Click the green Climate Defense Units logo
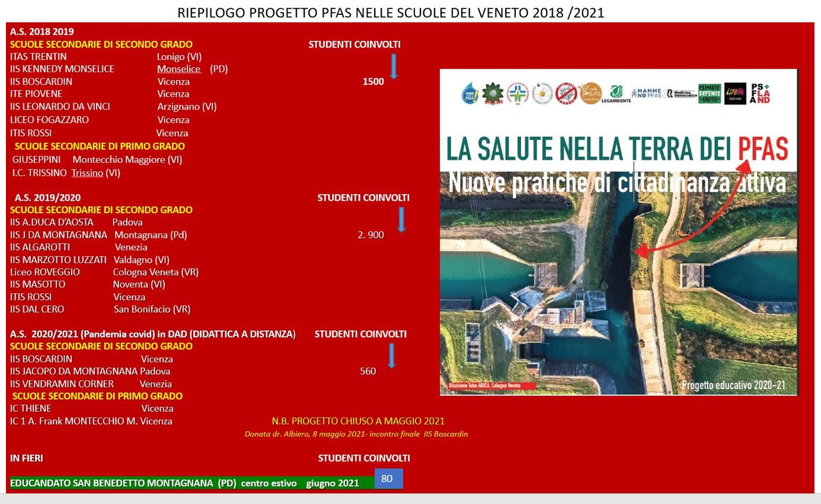The height and width of the screenshot is (504, 821). tap(710, 94)
